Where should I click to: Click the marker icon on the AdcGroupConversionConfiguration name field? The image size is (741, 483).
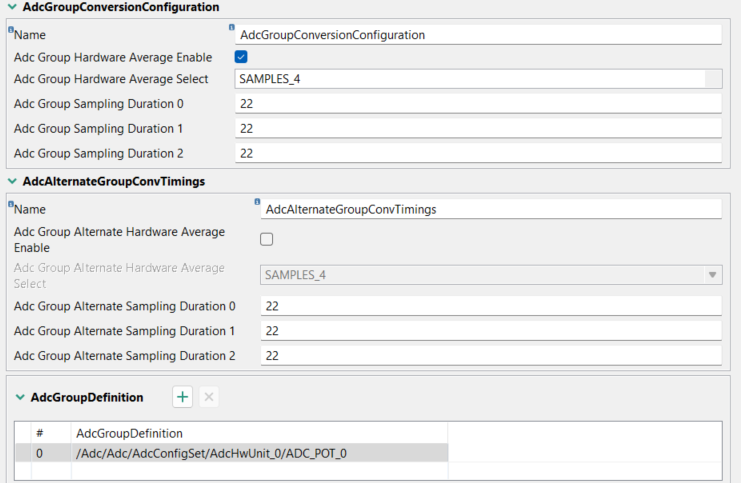point(232,28)
